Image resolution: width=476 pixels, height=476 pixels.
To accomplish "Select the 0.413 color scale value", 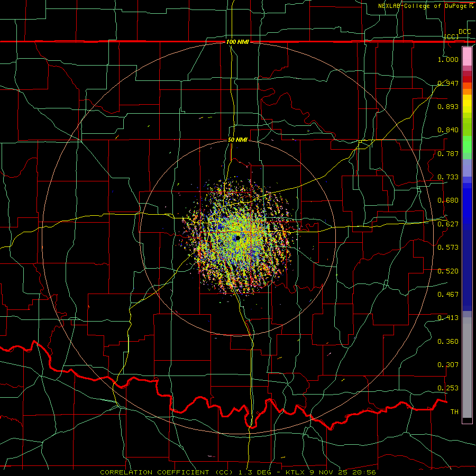I will [448, 318].
